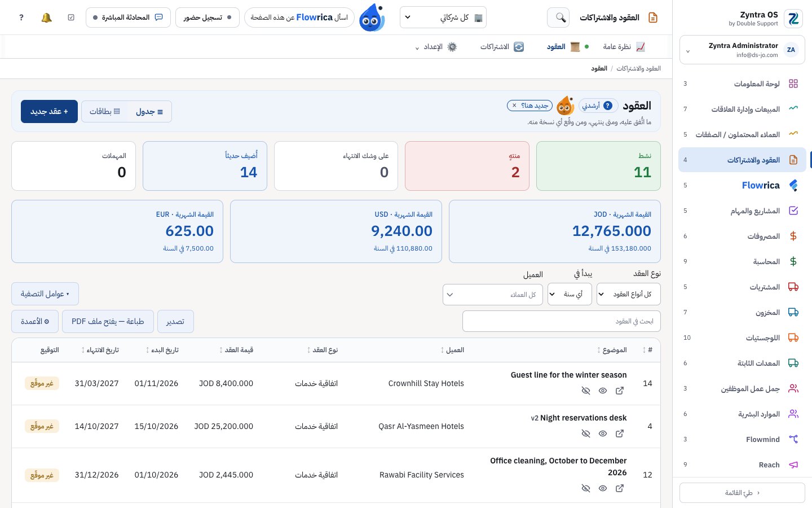Click the Flowrica water drop mascot
Viewport: 812px width, 508px height.
[372, 17]
